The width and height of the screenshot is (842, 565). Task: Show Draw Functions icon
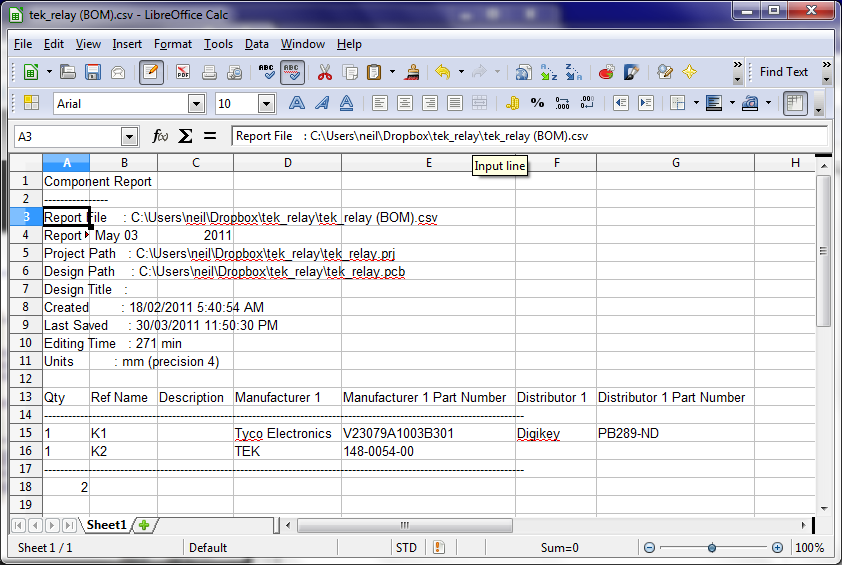point(631,72)
